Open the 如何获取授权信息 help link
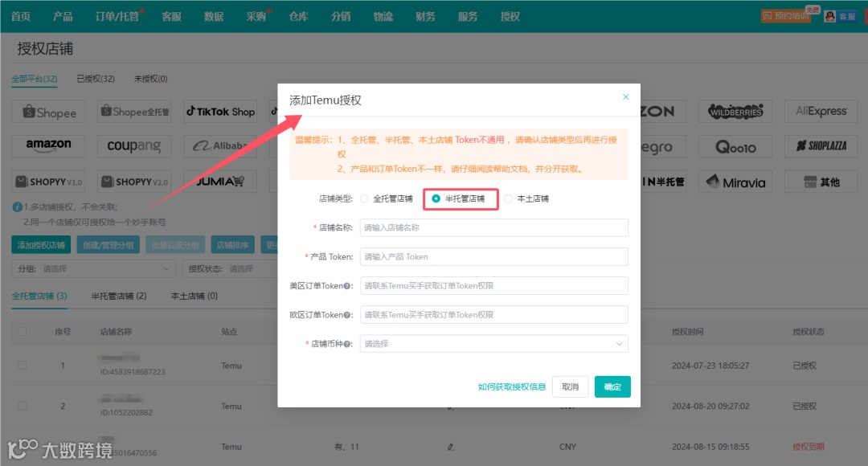Screen dimensions: 868x466 512,386
